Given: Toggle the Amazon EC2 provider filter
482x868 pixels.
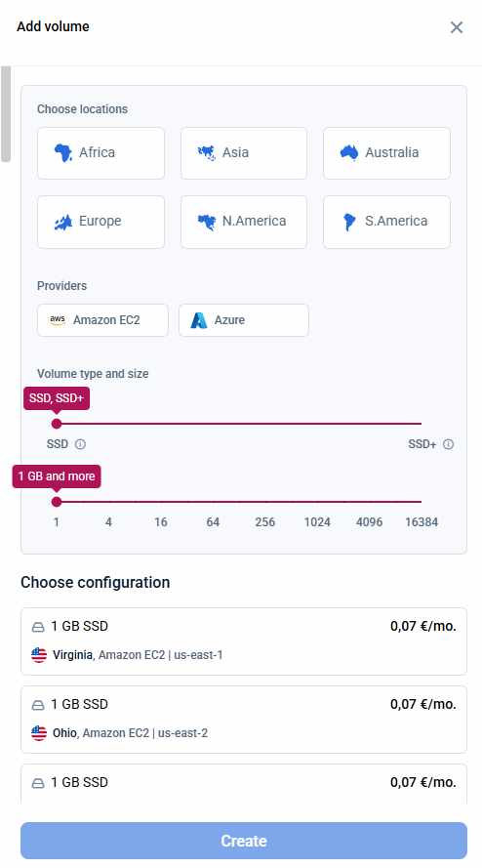Looking at the screenshot, I should pyautogui.click(x=102, y=320).
